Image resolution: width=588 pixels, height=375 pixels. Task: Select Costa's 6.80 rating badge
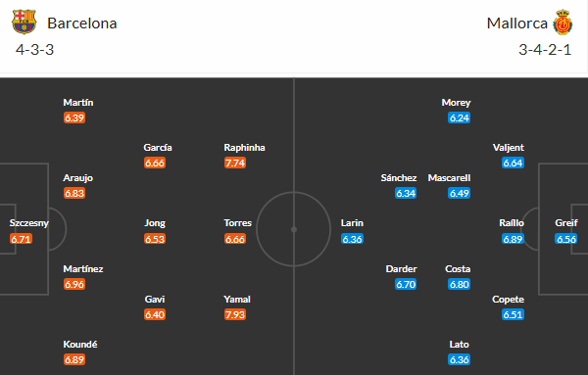(459, 284)
